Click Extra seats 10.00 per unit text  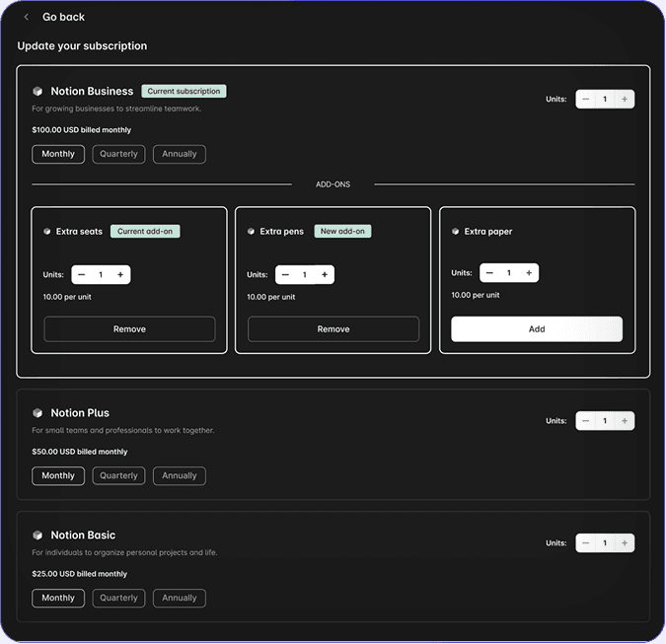tap(67, 297)
